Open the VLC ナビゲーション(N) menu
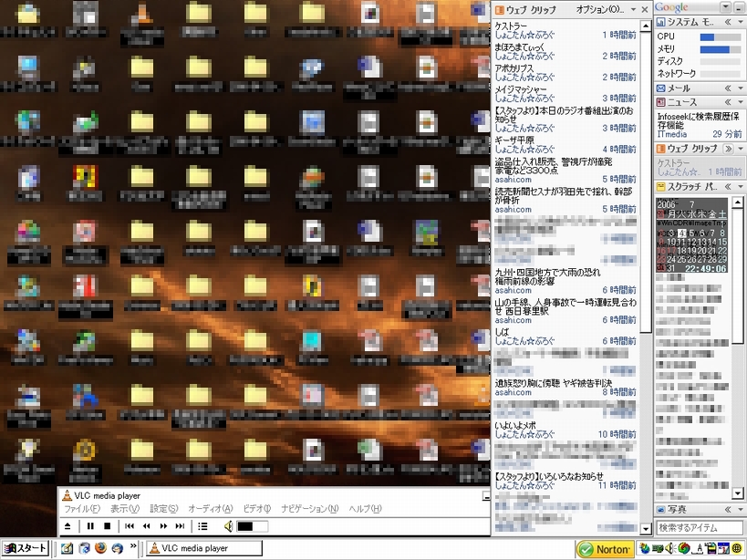The image size is (747, 560). (x=310, y=509)
